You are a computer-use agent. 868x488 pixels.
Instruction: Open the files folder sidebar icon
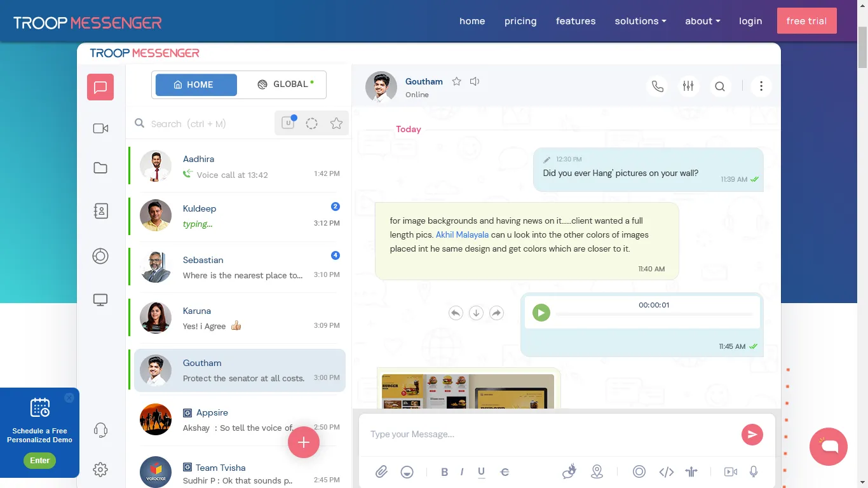click(100, 168)
